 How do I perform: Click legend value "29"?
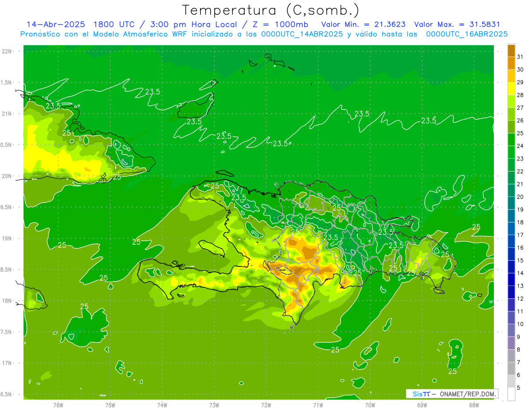coord(520,82)
